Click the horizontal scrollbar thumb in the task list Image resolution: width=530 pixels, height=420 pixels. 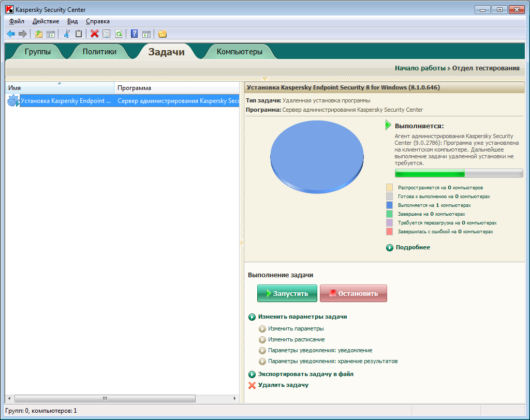105,398
